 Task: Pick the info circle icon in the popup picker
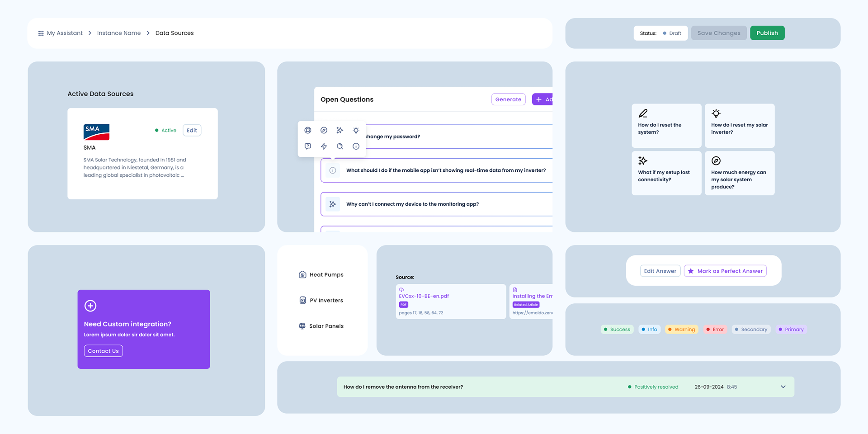tap(356, 146)
